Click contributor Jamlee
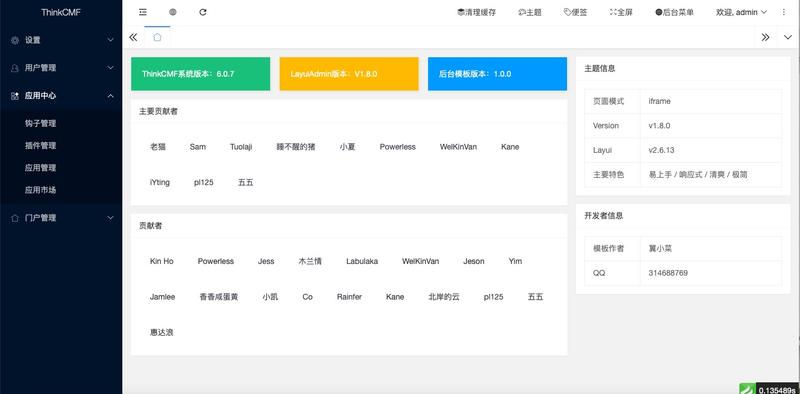 (162, 297)
